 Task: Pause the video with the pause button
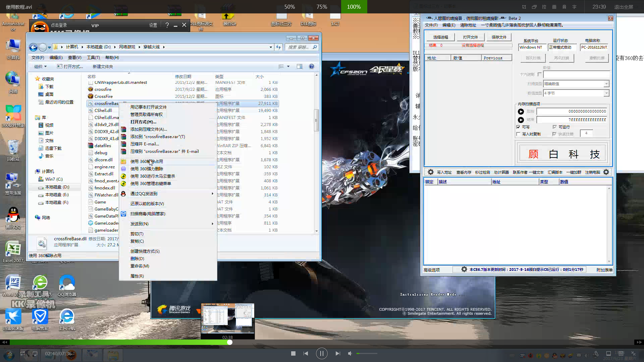pyautogui.click(x=321, y=353)
